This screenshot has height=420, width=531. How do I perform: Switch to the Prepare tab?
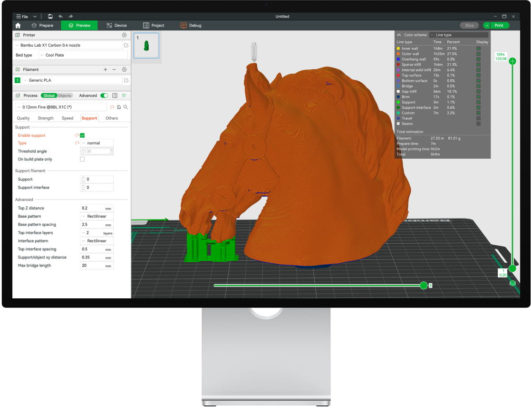[42, 26]
